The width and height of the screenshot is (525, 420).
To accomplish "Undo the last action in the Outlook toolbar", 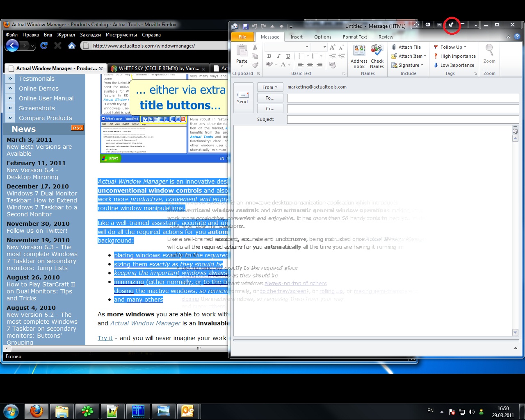I will tap(254, 26).
